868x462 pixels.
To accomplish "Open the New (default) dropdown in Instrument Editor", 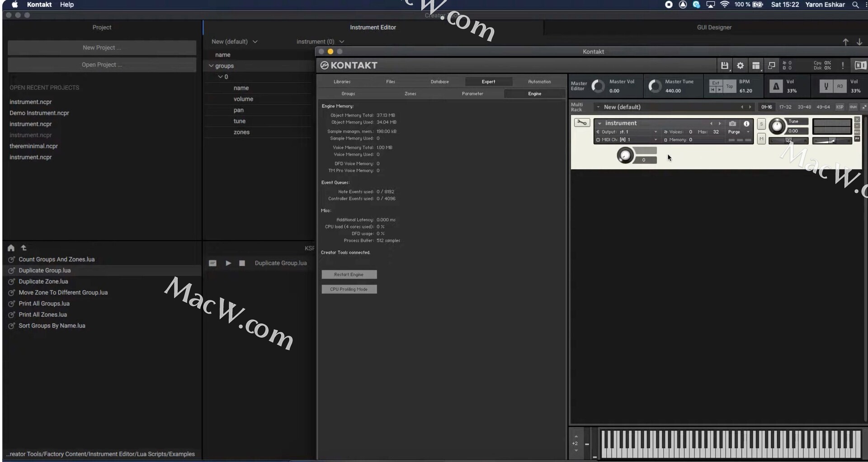I will tap(235, 42).
